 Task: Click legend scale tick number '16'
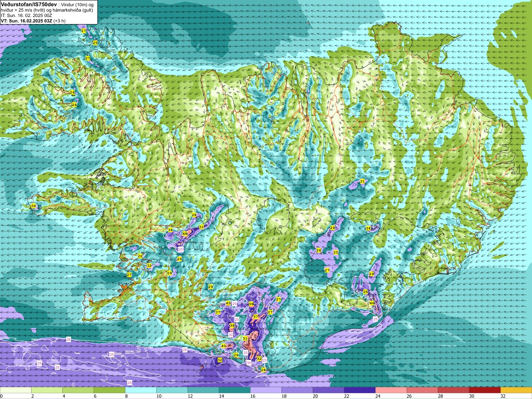252,396
